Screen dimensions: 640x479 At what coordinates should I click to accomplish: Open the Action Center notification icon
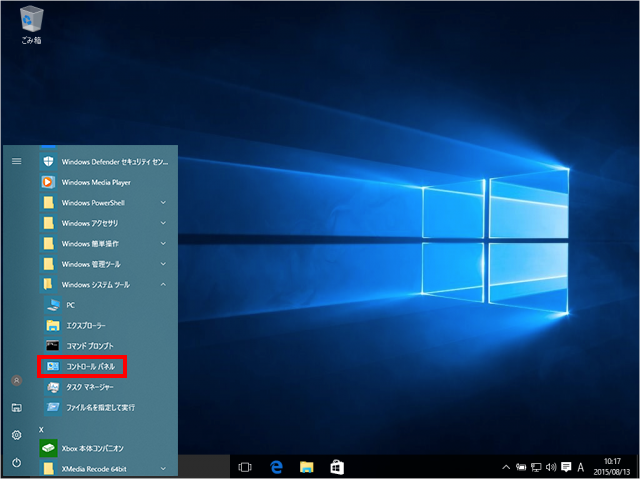566,467
